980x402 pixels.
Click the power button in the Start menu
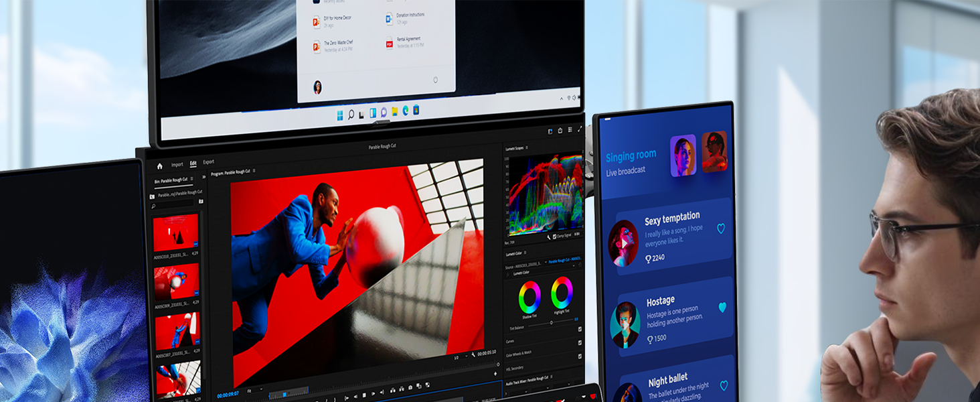coord(435,79)
